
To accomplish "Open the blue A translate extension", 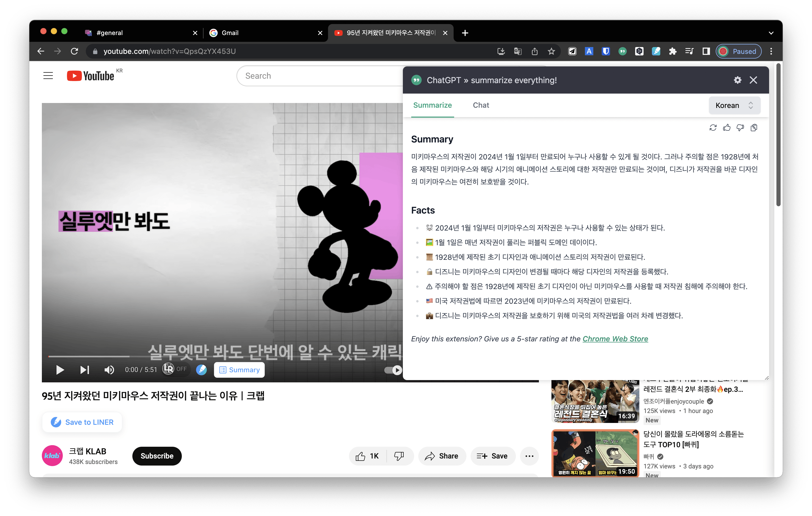I will coord(589,51).
